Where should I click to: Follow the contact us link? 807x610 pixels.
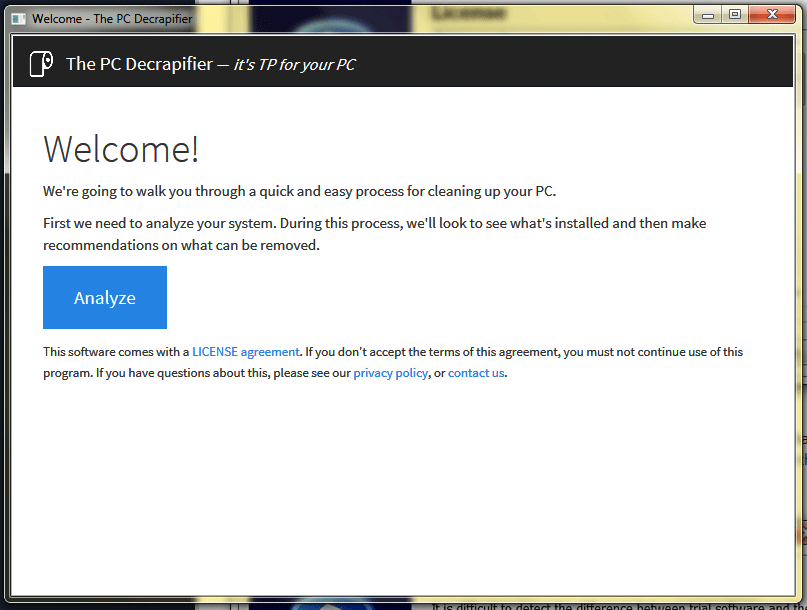pos(476,373)
